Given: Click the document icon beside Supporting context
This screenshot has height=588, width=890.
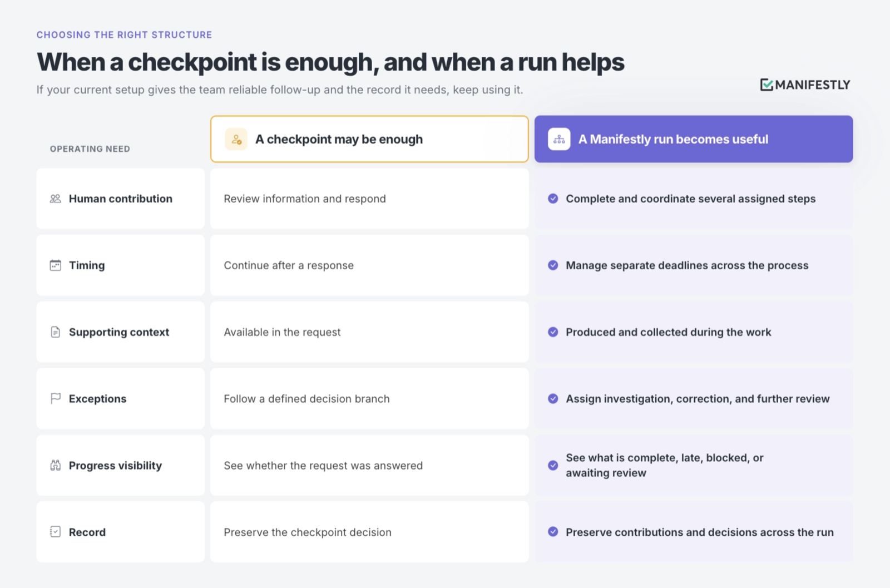Looking at the screenshot, I should pyautogui.click(x=56, y=332).
